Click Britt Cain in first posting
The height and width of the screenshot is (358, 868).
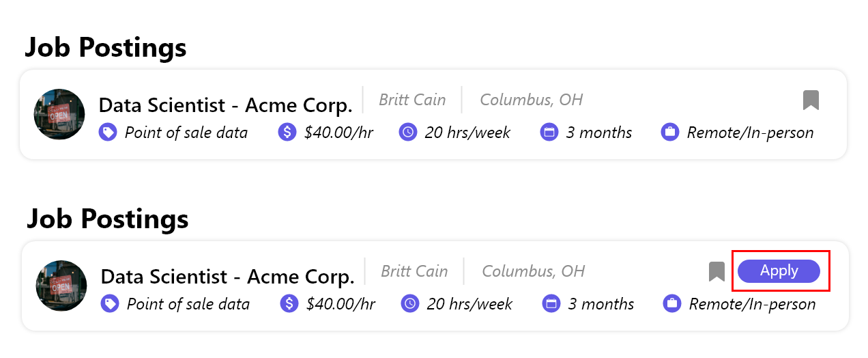tap(412, 100)
